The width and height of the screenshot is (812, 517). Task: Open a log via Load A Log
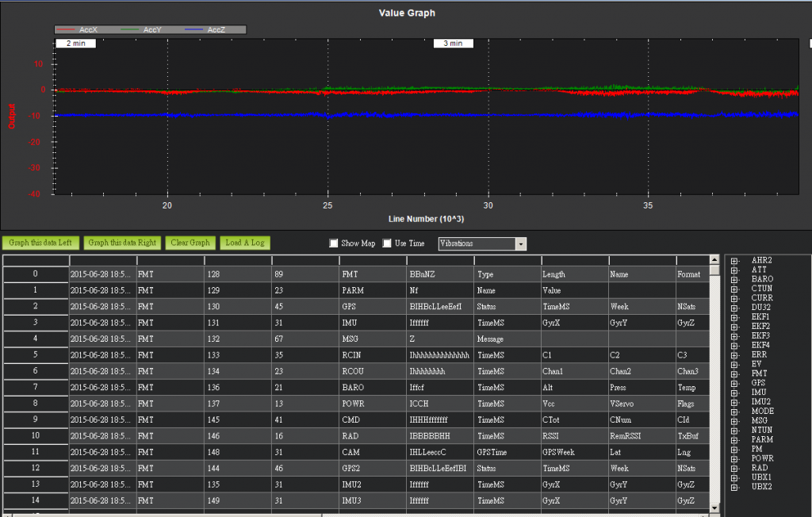click(x=245, y=243)
